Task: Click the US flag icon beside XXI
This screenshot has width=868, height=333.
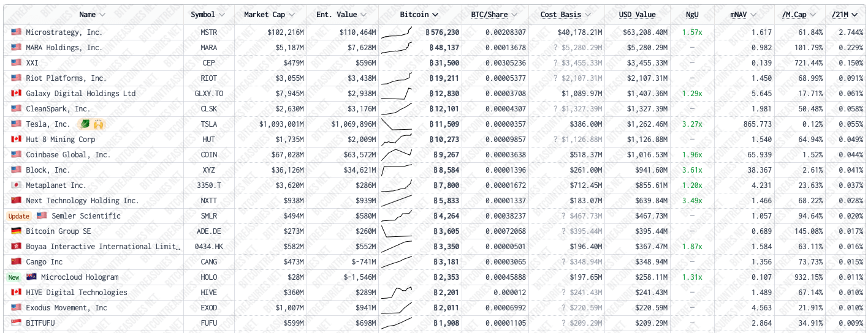Action: [16, 63]
